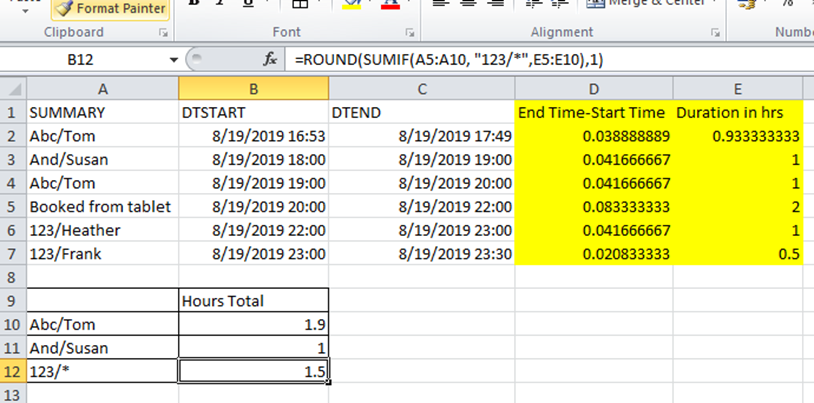Open the Alignment dialog launcher
The width and height of the screenshot is (814, 403).
pos(715,33)
